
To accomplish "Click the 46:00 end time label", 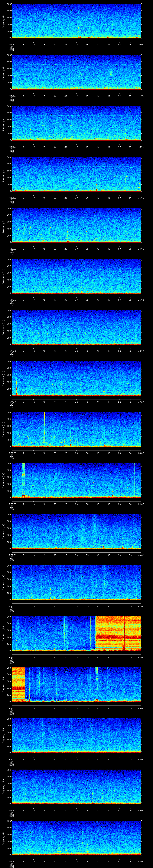I will coord(141,861).
